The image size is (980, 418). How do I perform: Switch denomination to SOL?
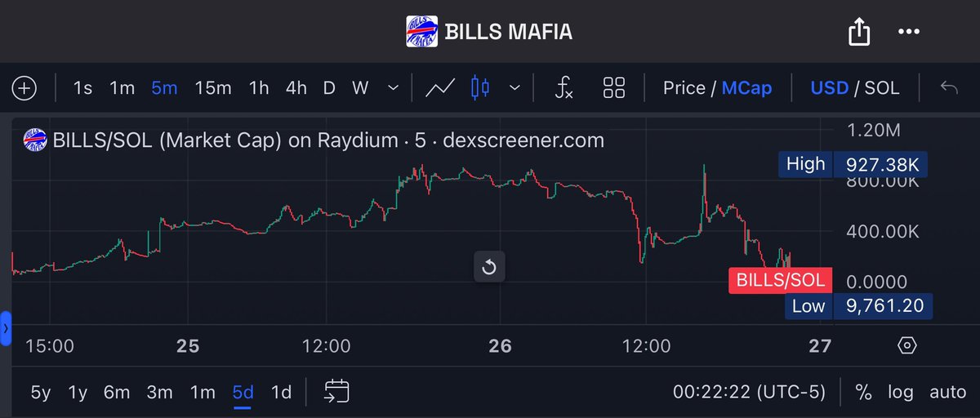click(882, 88)
